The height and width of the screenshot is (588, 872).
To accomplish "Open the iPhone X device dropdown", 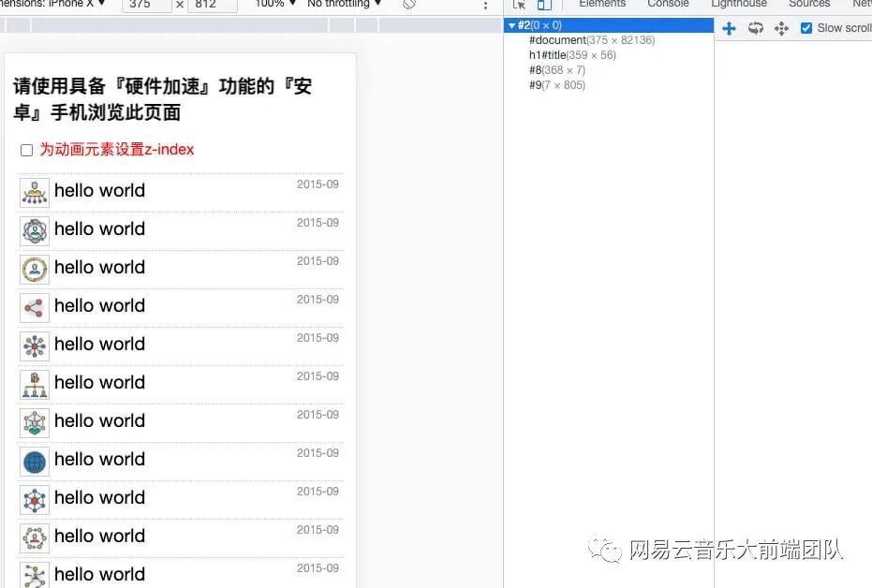I will [70, 4].
